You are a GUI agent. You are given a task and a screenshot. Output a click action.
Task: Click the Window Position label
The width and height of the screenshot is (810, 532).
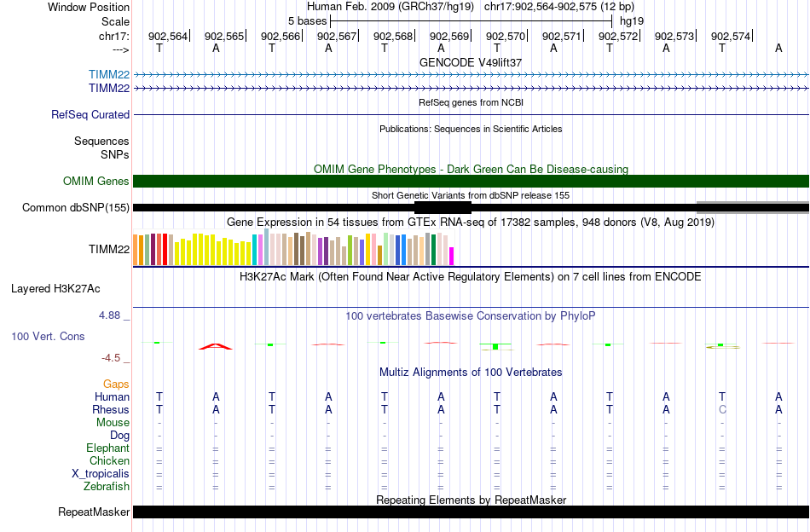pos(89,7)
